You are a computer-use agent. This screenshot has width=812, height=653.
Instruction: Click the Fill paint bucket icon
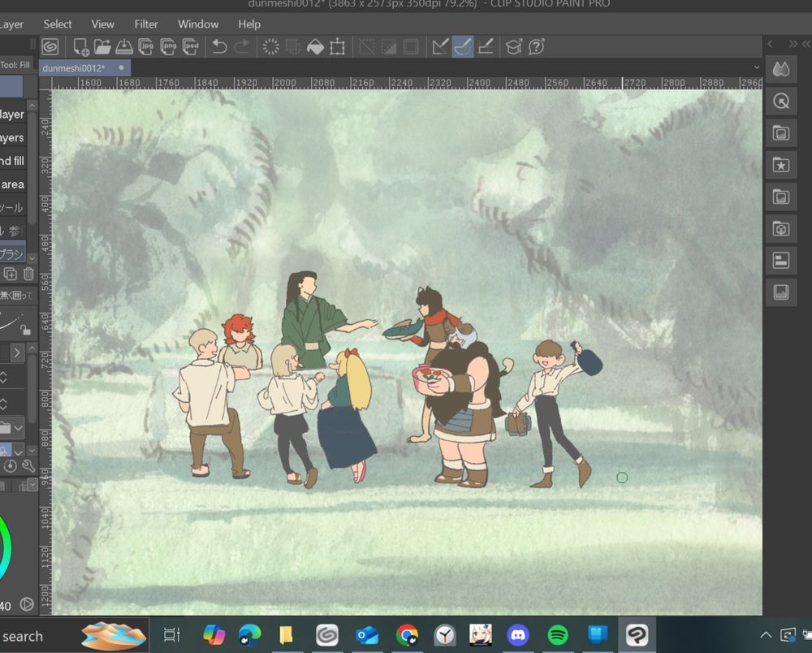[x=315, y=47]
